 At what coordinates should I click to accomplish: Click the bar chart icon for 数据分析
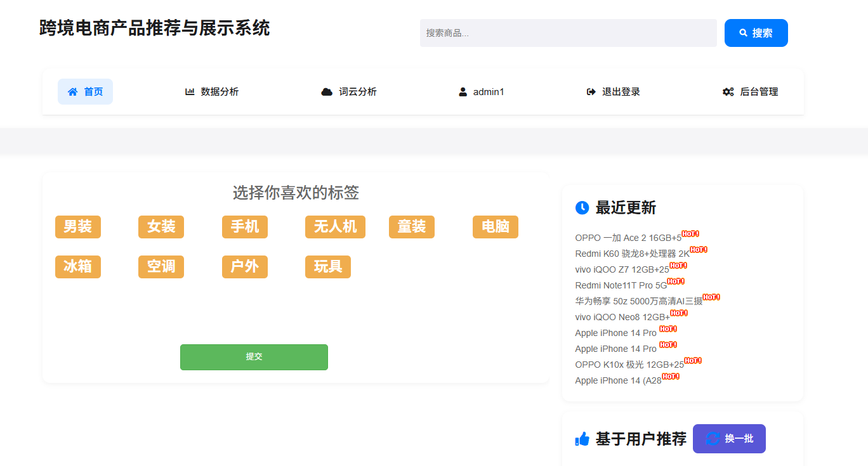(190, 92)
